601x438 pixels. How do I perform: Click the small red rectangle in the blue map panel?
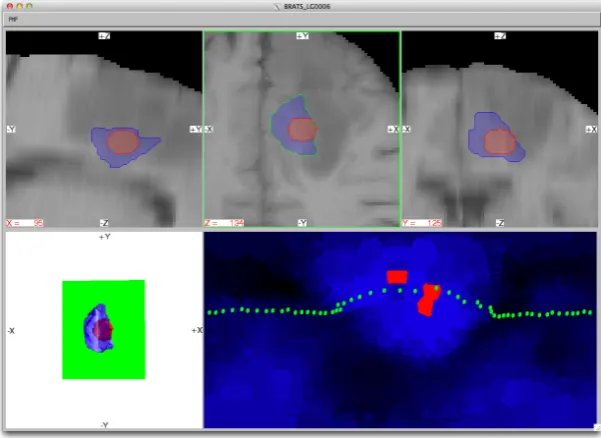click(397, 277)
